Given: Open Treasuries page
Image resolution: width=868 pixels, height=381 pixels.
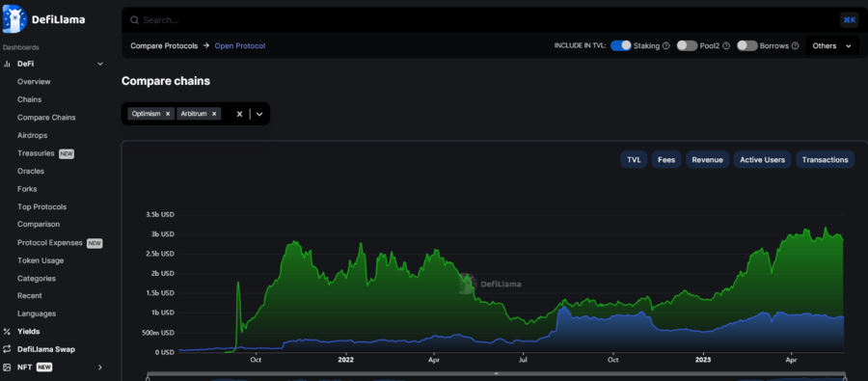Looking at the screenshot, I should [x=36, y=153].
